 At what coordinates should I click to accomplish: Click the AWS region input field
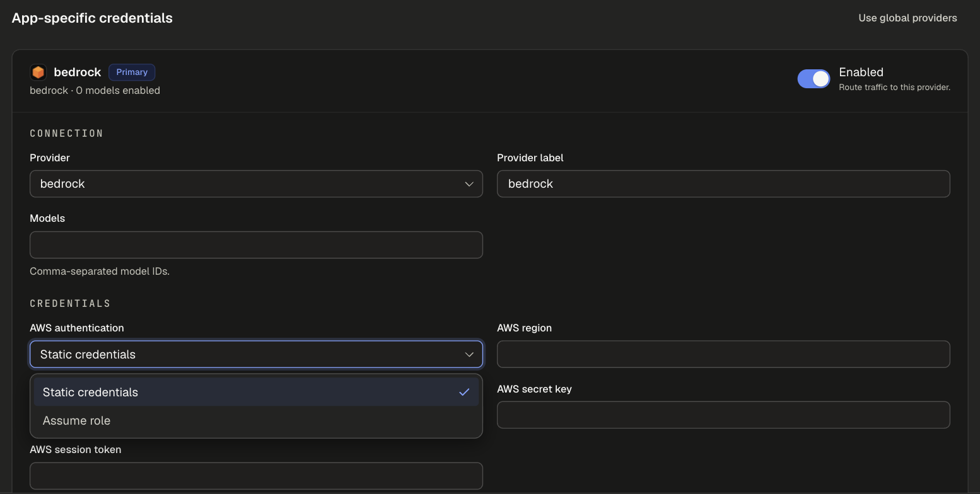click(x=723, y=354)
